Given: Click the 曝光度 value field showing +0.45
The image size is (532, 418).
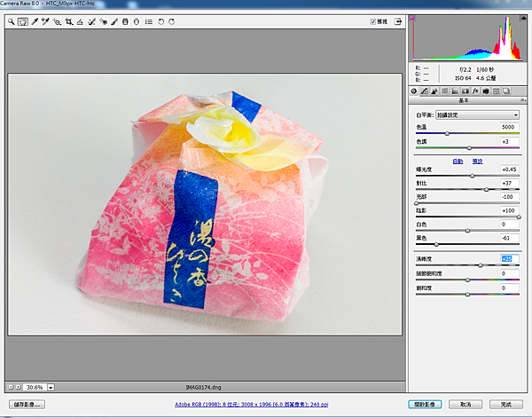Looking at the screenshot, I should pos(510,170).
